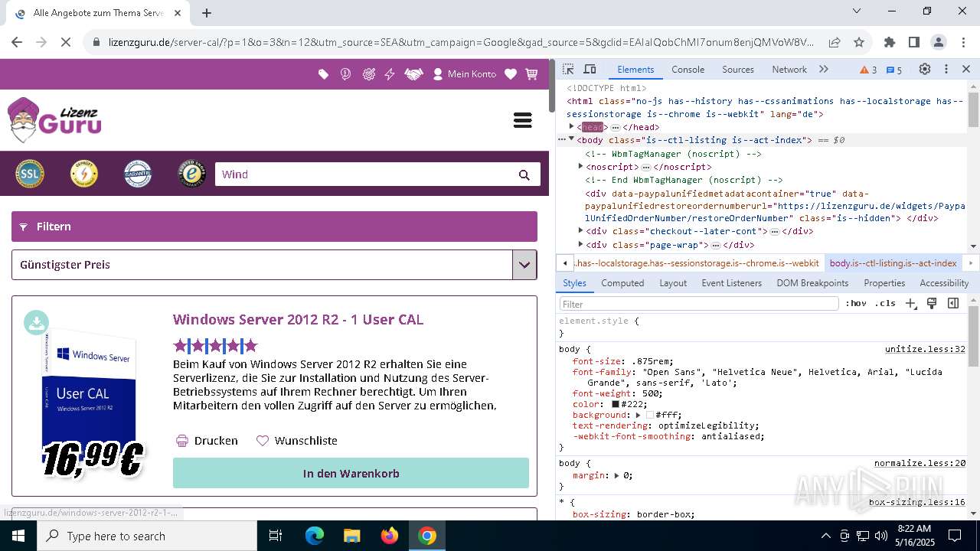This screenshot has height=551, width=980.
Task: Click the Drucken print link
Action: (x=207, y=441)
